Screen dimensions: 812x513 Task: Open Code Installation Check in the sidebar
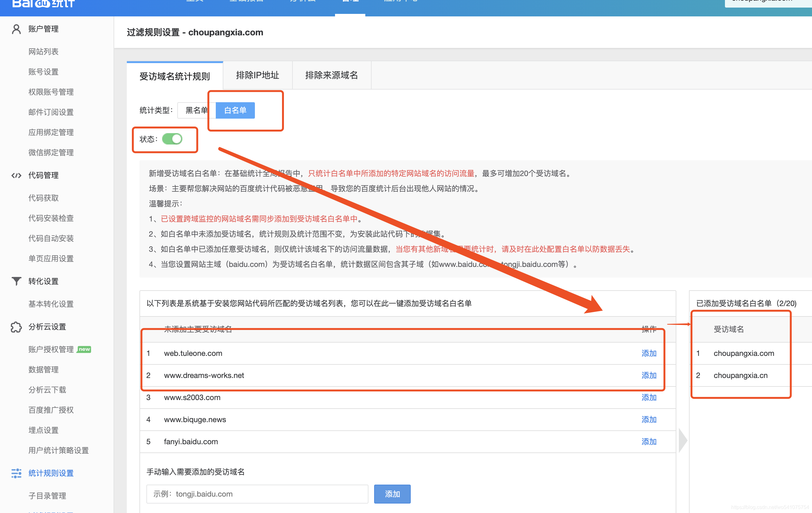51,218
